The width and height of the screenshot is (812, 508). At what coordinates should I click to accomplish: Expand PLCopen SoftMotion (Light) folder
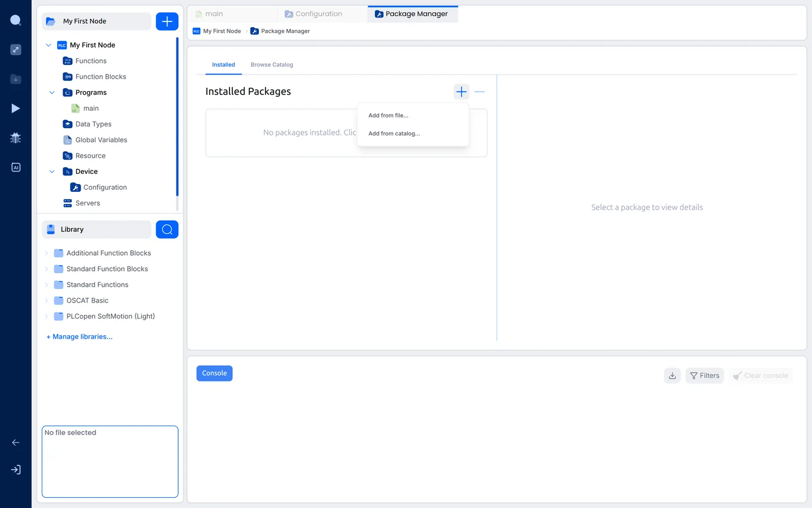click(x=46, y=316)
